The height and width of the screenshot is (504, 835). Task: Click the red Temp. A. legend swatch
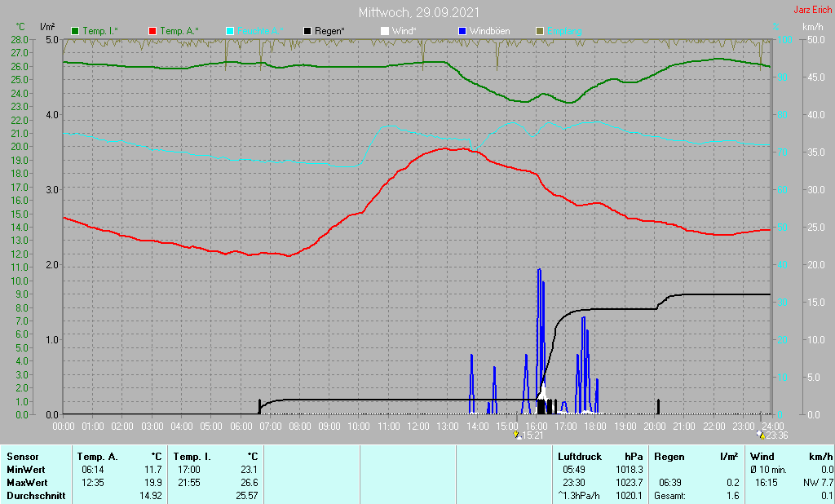(x=152, y=31)
